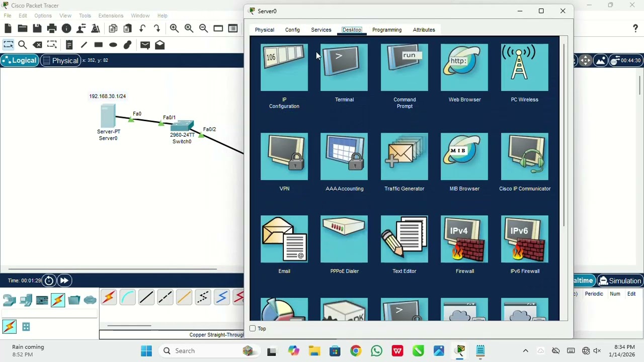Pick the Copper Cross-Over dashed cable
644x362 pixels.
pos(165,298)
